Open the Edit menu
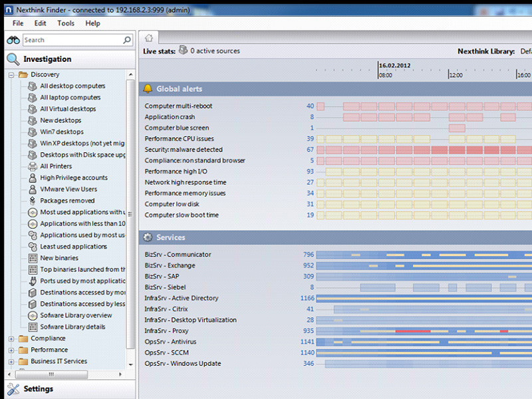 [40, 23]
